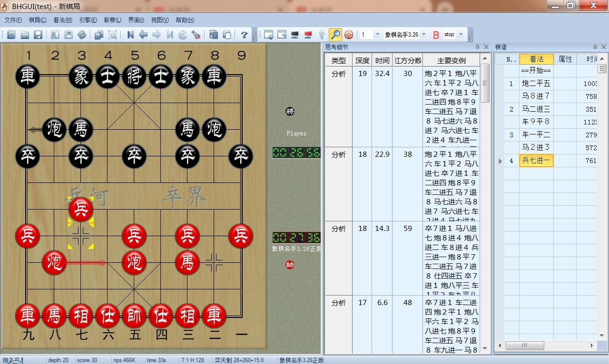Select move 炮二平五 in the move list

click(x=536, y=83)
